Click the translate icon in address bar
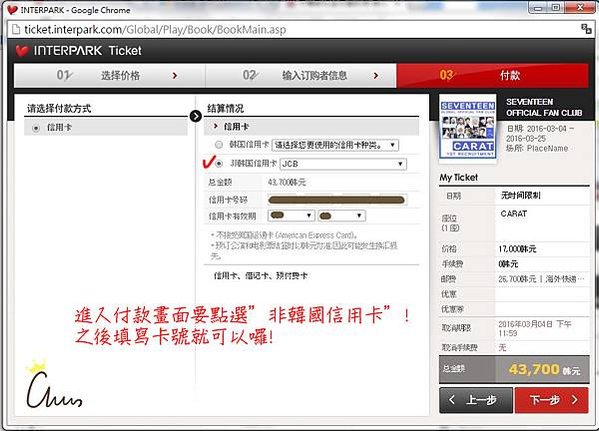Image resolution: width=599 pixels, height=431 pixels. click(x=586, y=29)
